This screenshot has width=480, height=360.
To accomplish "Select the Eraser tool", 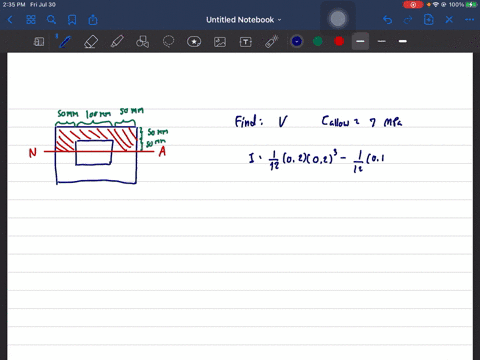I will click(91, 42).
